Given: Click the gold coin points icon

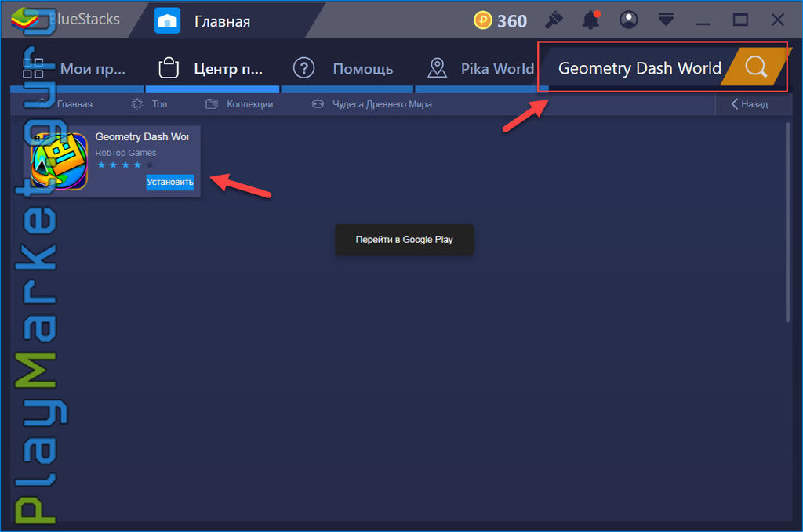Looking at the screenshot, I should tap(482, 20).
